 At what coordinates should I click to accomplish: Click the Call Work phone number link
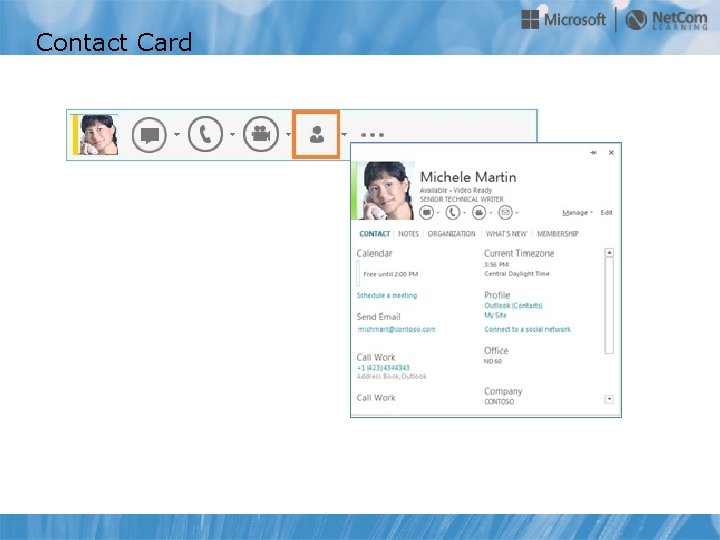(x=383, y=368)
